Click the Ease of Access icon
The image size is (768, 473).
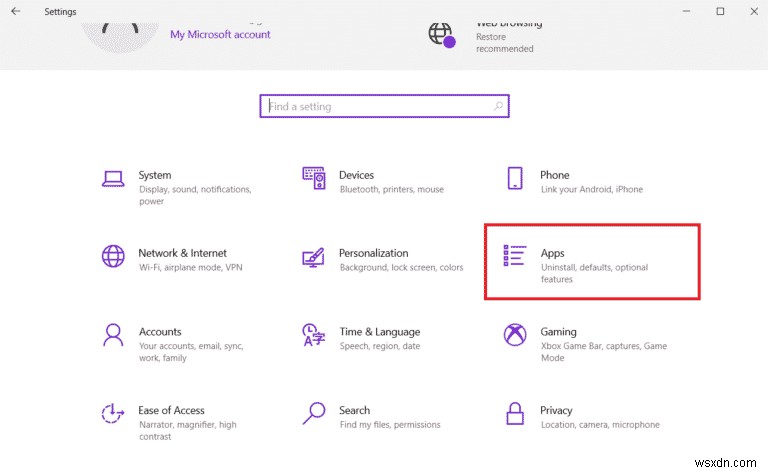click(x=113, y=413)
